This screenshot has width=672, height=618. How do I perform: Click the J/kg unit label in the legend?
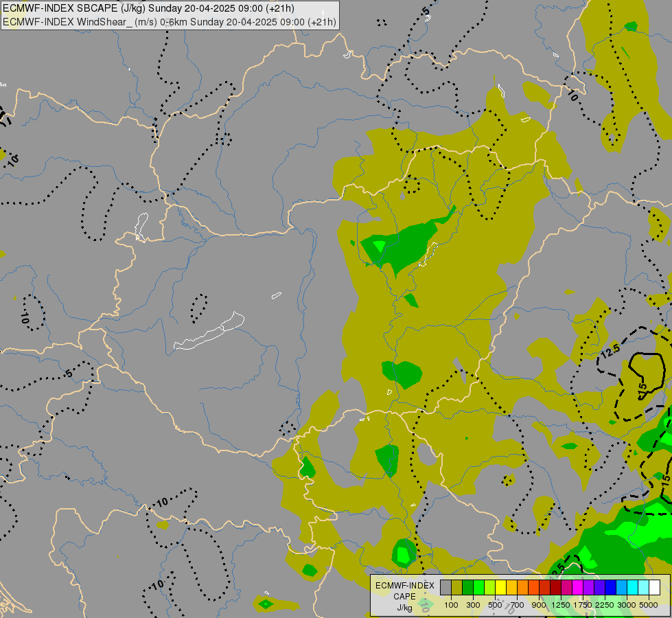pos(404,608)
